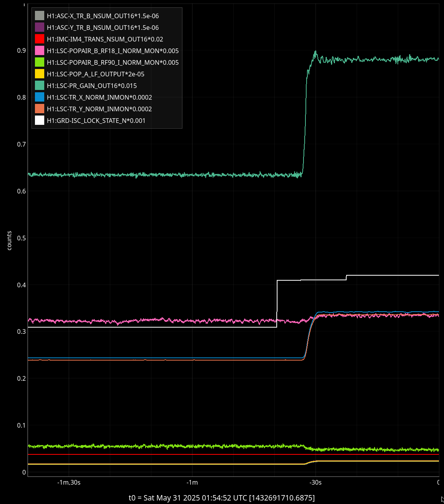The image size is (444, 504).
Task: Select legend label H1:LSC-TR_X_NORM_INMON*0.0002
Action: 100,97
